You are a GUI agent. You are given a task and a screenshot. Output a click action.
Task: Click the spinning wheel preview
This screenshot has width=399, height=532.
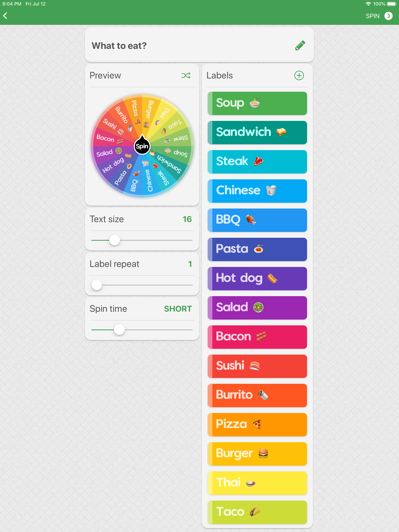142,146
